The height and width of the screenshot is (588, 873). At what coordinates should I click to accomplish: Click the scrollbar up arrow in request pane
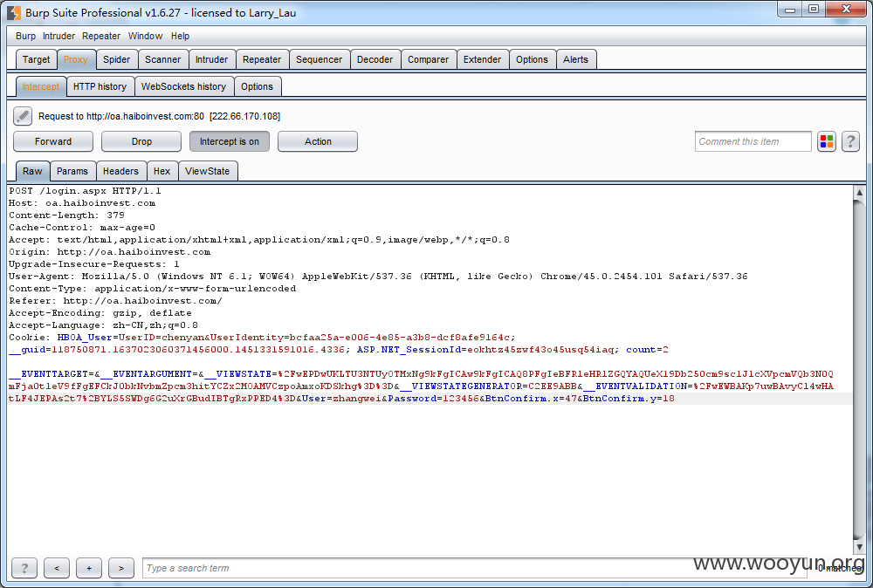click(859, 193)
